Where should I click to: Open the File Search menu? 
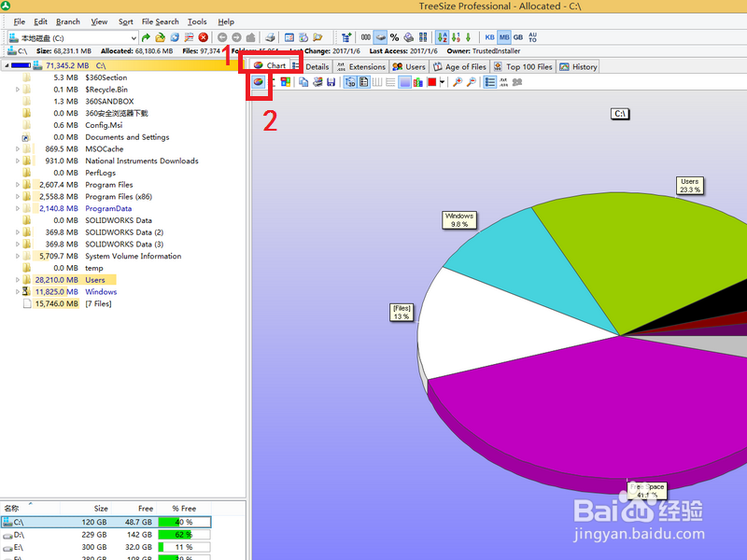click(x=160, y=21)
